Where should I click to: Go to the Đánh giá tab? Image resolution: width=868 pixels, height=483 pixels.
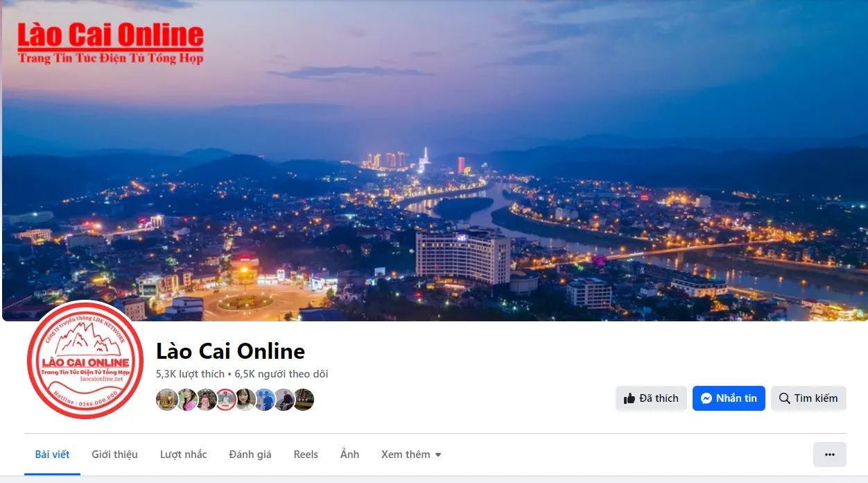pos(250,455)
